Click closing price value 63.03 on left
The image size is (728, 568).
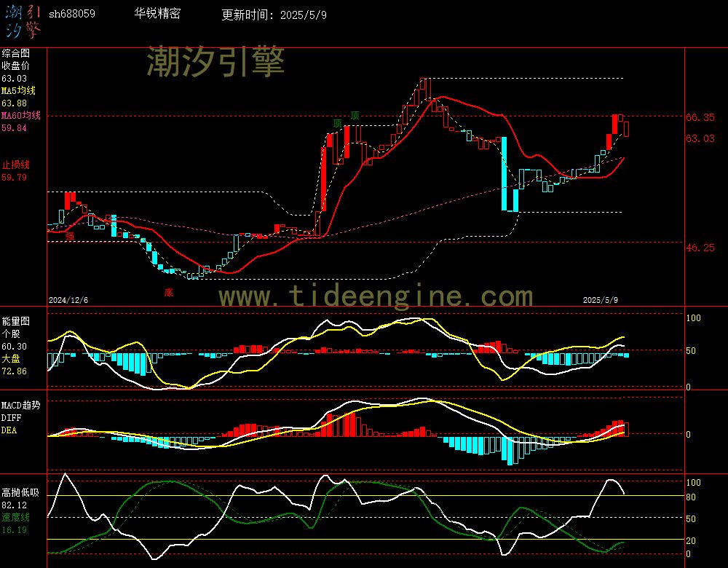coord(15,79)
